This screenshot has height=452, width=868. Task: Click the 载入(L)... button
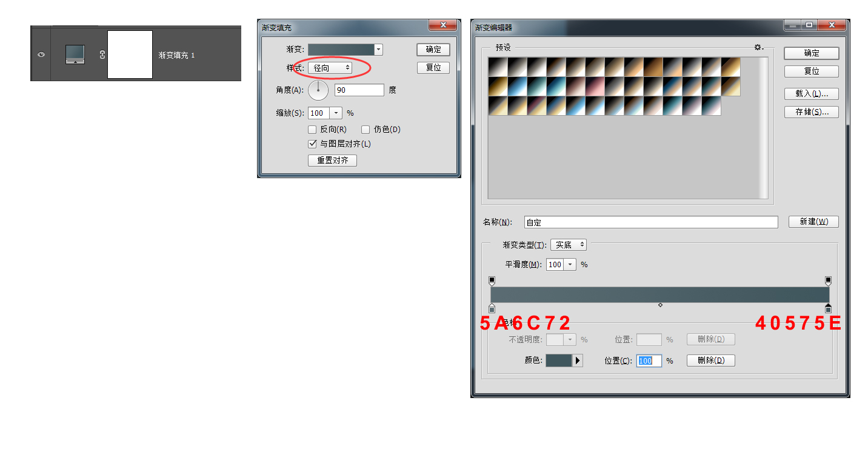pos(812,94)
